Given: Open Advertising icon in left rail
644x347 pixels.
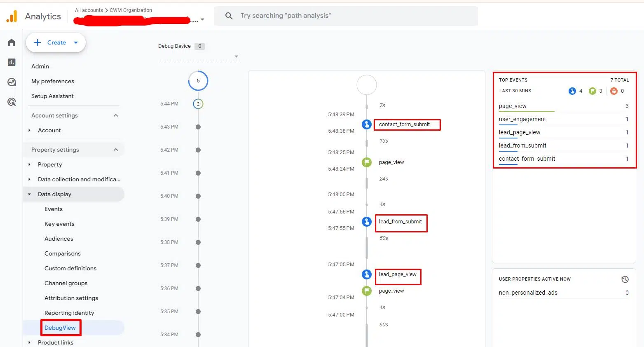Looking at the screenshot, I should coord(12,102).
